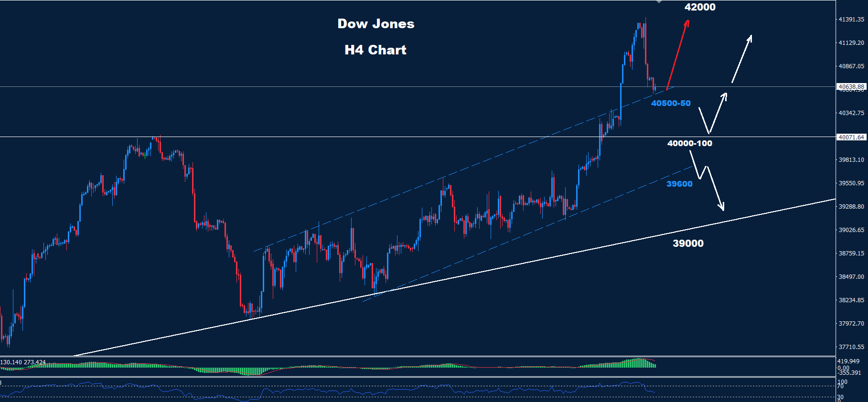Click the 40638.88 current price tag
Screen dimensions: 868x402
851,87
